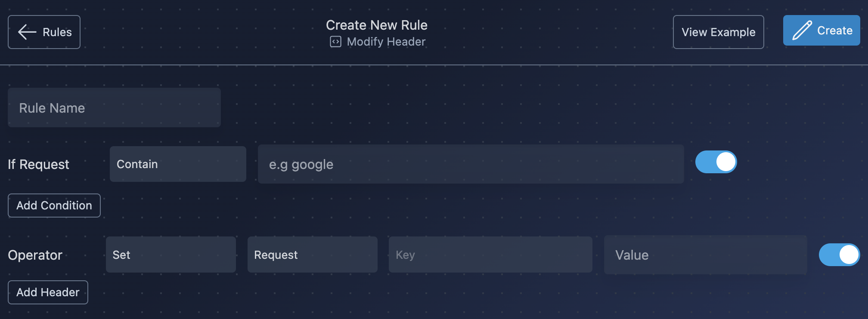The width and height of the screenshot is (868, 319).
Task: Open View Example
Action: (x=718, y=32)
